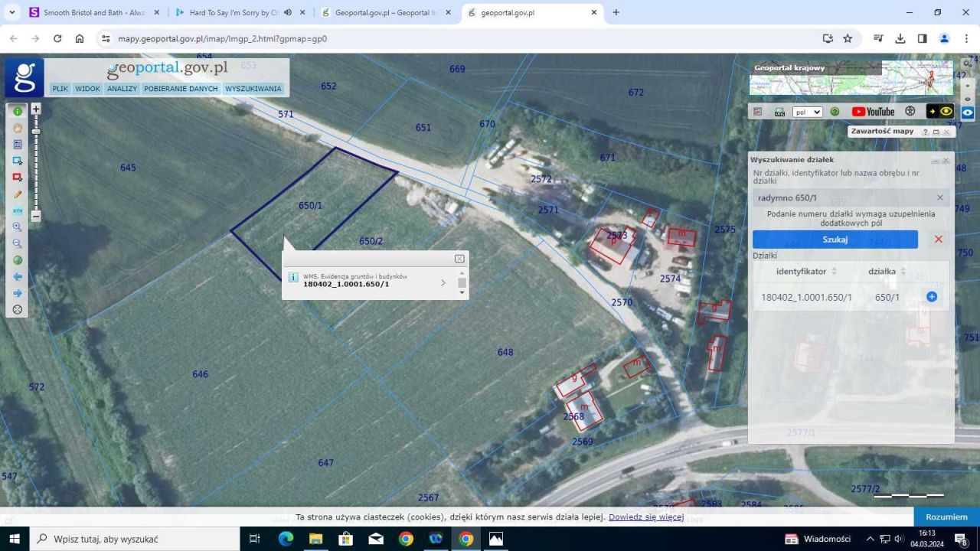This screenshot has height=551, width=980.
Task: Select the pan hand tool
Action: pos(17,128)
